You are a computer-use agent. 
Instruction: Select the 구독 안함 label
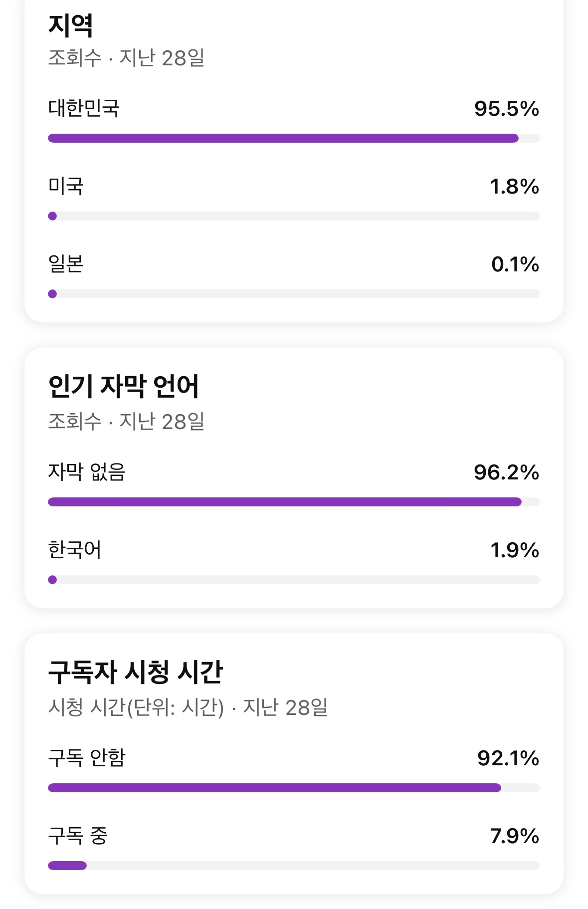(x=87, y=758)
